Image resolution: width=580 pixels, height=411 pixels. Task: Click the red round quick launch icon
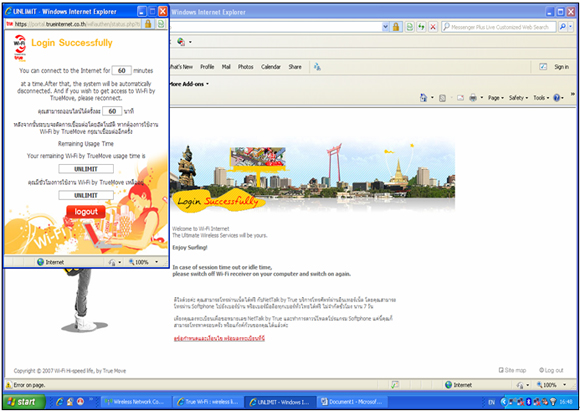click(80, 402)
